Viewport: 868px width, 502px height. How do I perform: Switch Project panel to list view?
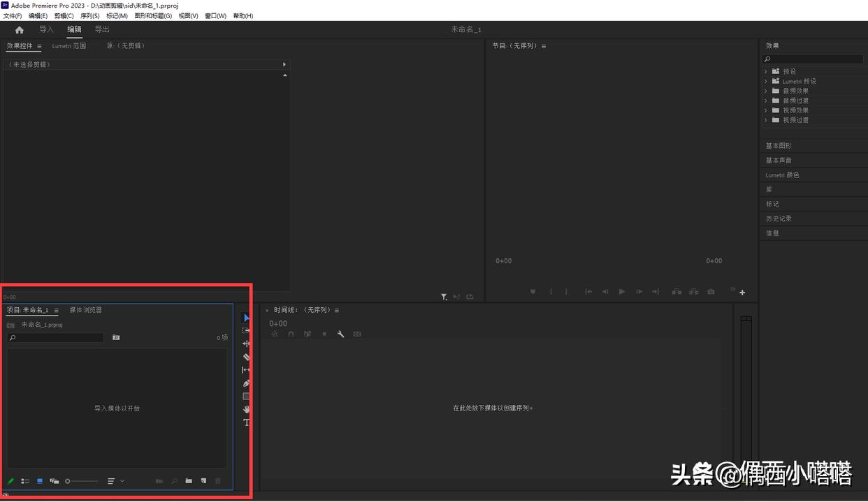coord(25,480)
